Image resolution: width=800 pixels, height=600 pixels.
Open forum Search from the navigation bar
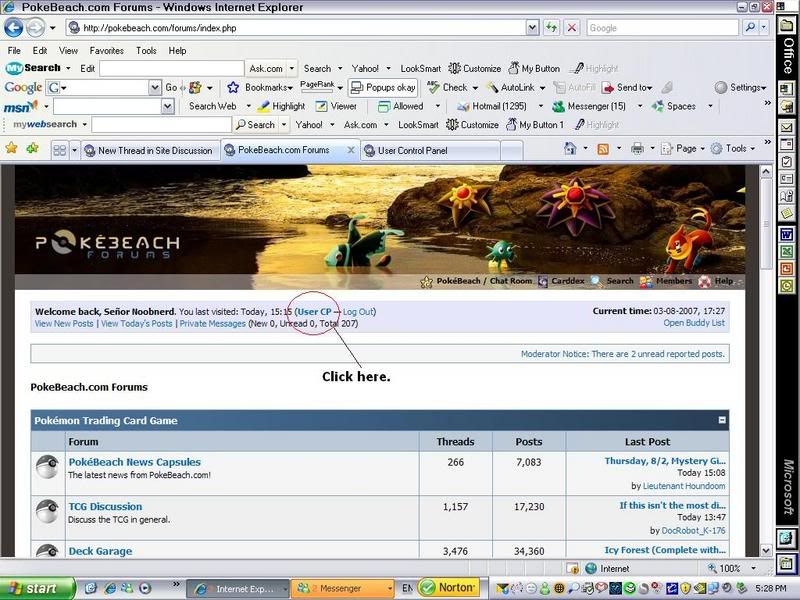pos(612,281)
